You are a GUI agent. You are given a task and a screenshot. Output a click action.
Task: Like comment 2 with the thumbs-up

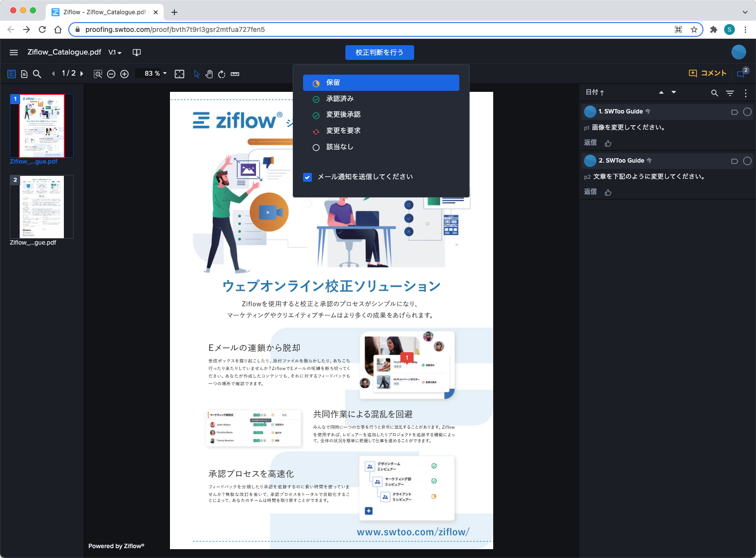point(608,193)
